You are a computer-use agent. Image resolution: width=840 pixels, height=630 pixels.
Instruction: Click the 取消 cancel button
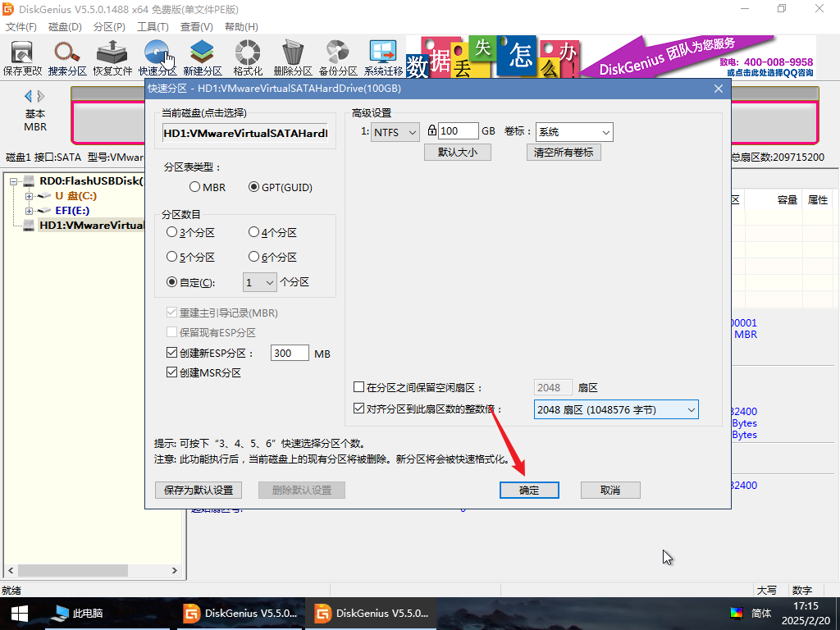pyautogui.click(x=610, y=491)
